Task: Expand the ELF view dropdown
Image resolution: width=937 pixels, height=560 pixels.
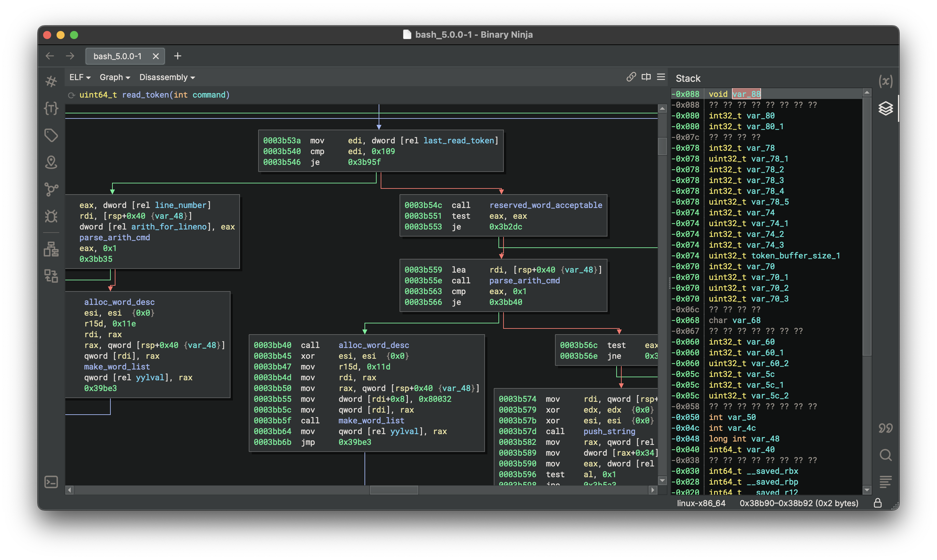Action: coord(80,77)
